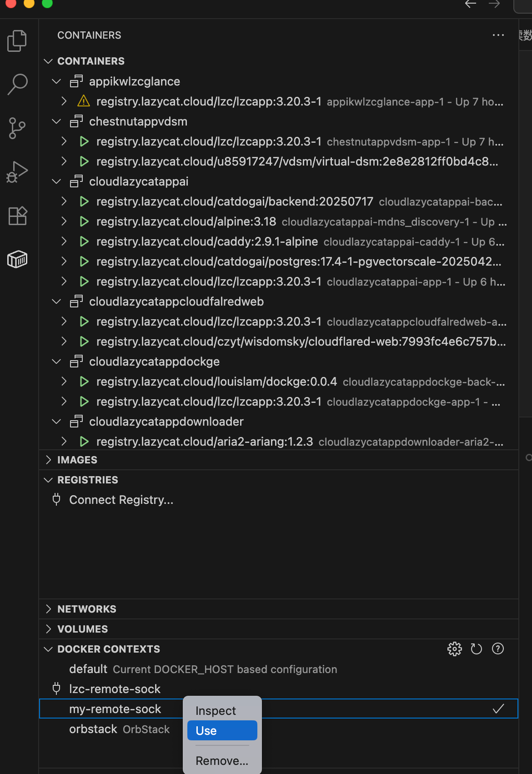Click the Docker Contexts help icon
Image resolution: width=532 pixels, height=774 pixels.
click(498, 649)
